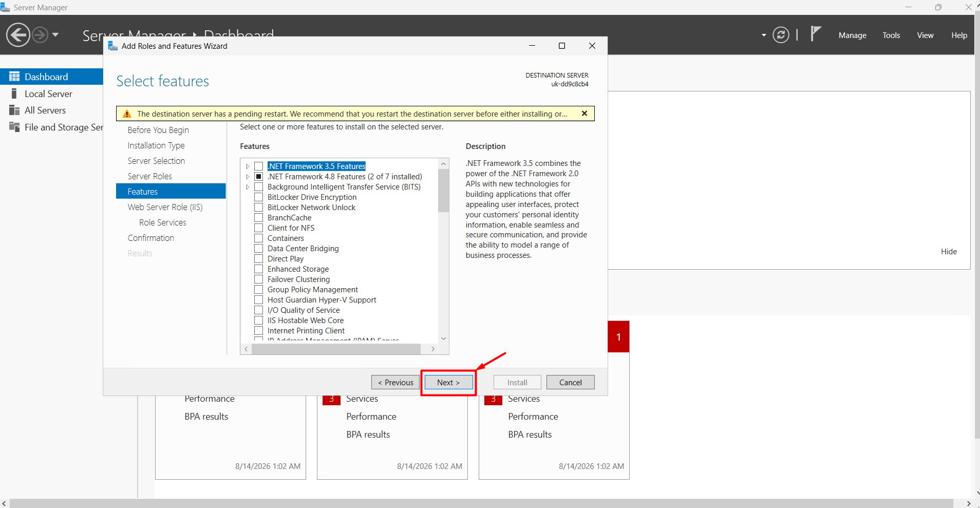The width and height of the screenshot is (980, 508).
Task: Check BitLocker Network Unlock checkbox
Action: 259,208
